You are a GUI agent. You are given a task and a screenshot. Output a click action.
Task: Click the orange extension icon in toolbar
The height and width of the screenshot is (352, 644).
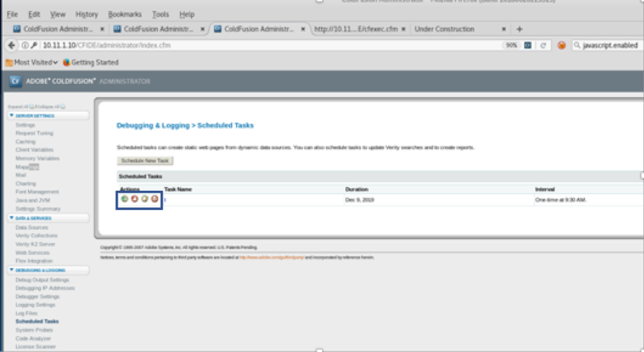pyautogui.click(x=561, y=45)
